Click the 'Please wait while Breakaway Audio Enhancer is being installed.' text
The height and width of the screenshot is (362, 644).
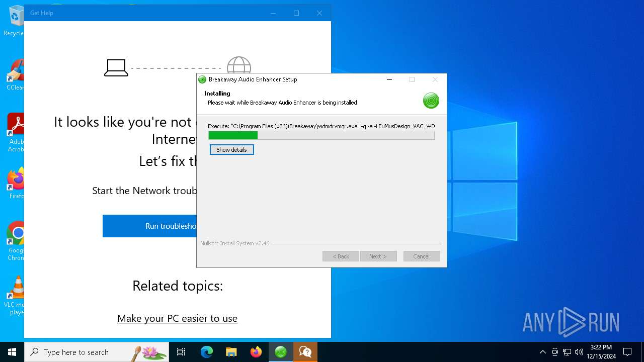click(283, 103)
